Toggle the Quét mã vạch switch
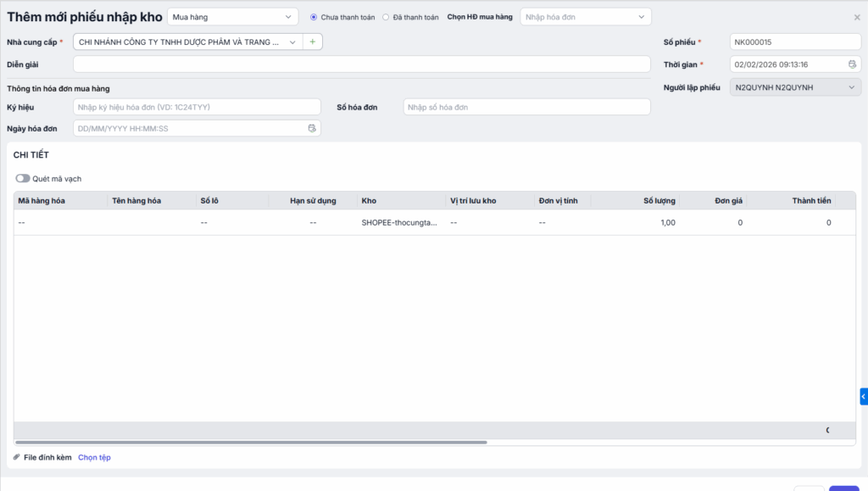The image size is (868, 491). pos(23,179)
